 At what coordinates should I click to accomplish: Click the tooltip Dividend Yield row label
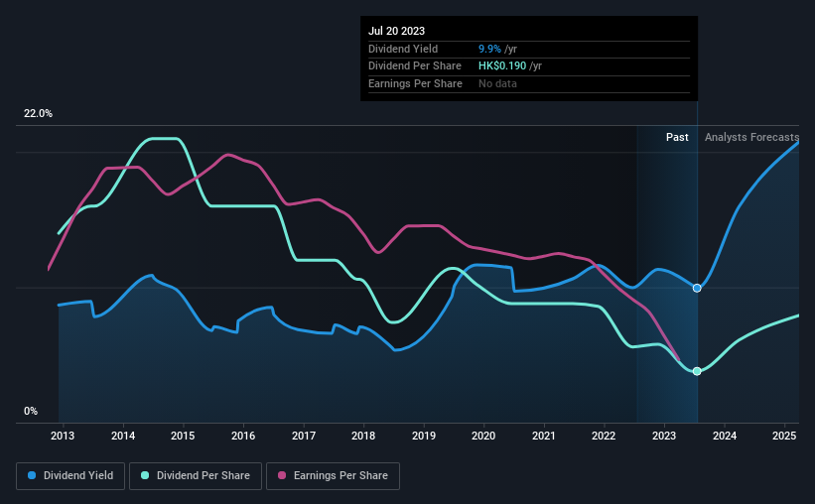[x=403, y=49]
